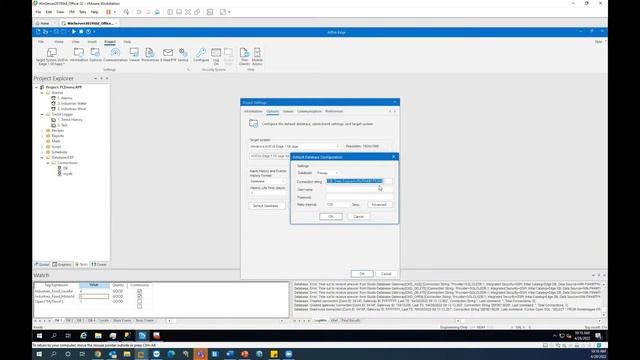Select the DB connection icon in tree
The width and height of the screenshot is (640, 360).
(x=59, y=168)
